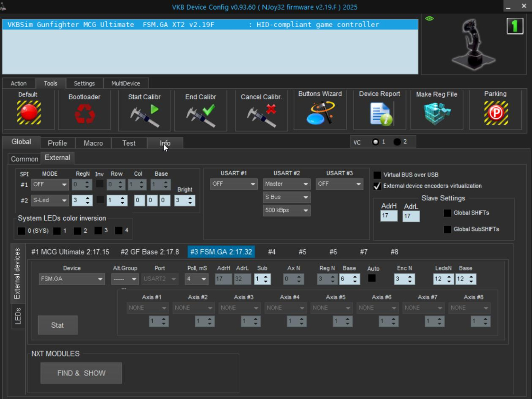Click the FIND & SHOW button
Image resolution: width=532 pixels, height=399 pixels.
[x=81, y=373]
